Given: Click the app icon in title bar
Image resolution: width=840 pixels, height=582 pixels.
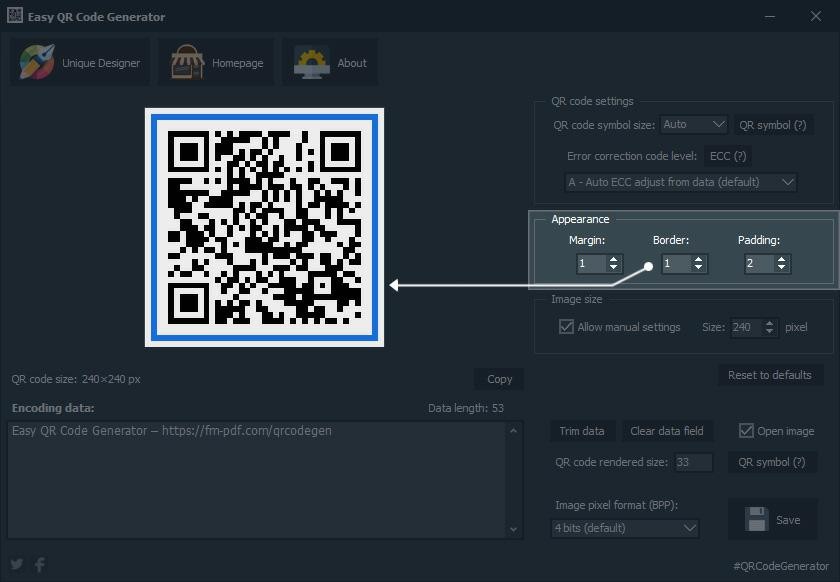Looking at the screenshot, I should click(14, 16).
